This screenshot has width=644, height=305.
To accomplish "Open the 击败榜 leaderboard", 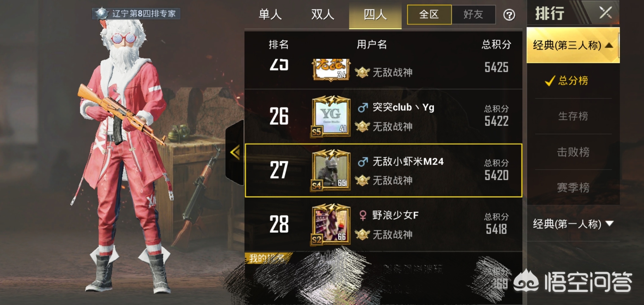I will pos(573,152).
